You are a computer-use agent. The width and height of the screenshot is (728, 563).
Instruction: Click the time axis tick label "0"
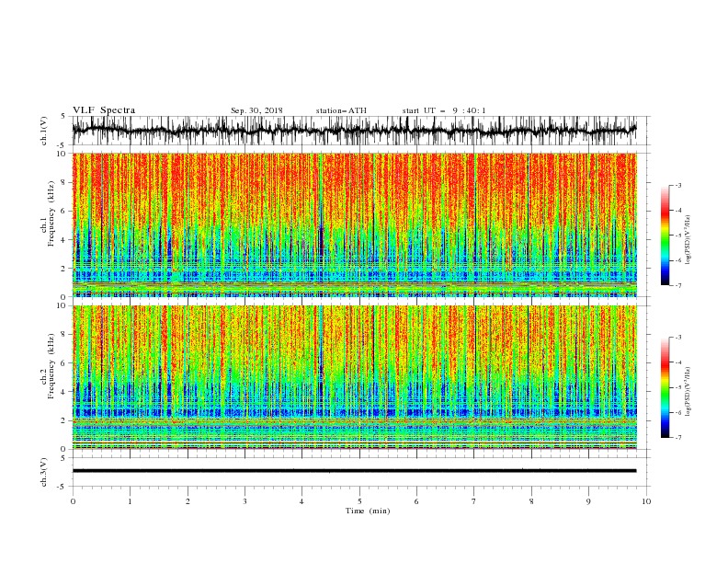(x=73, y=501)
